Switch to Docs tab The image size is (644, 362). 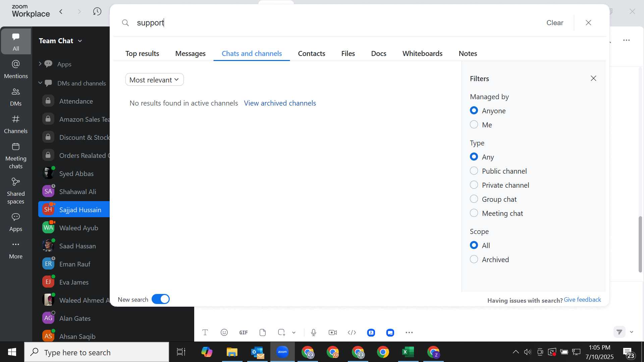[379, 54]
